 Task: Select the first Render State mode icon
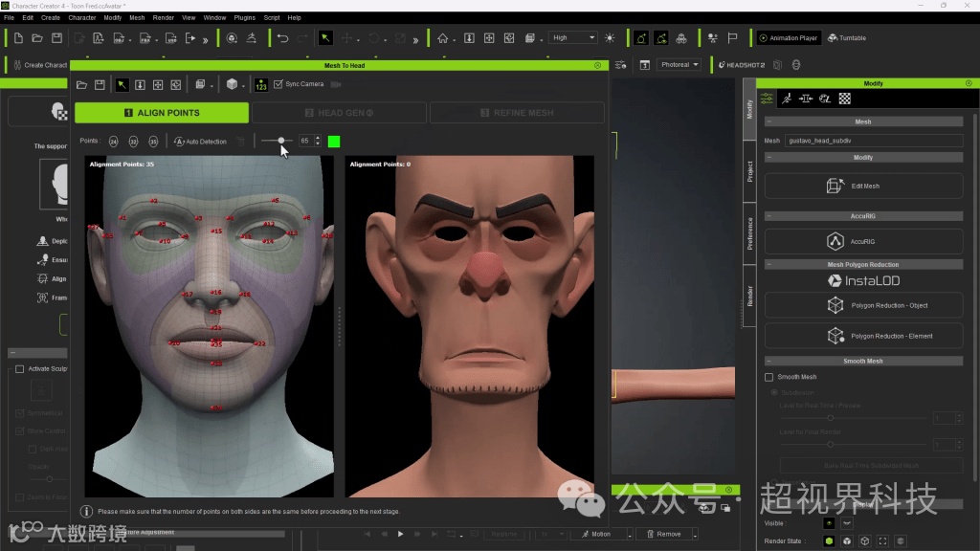(829, 541)
